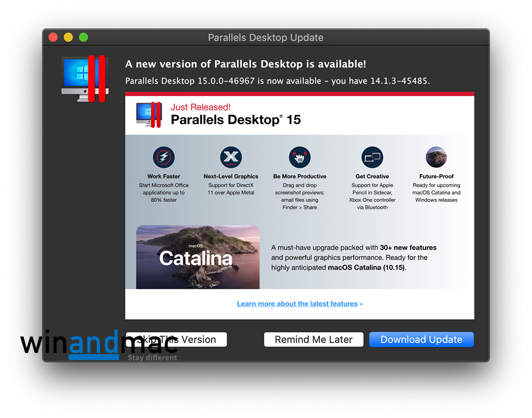Choose Remind Me Later
Screen dimensions: 532x418
(313, 339)
